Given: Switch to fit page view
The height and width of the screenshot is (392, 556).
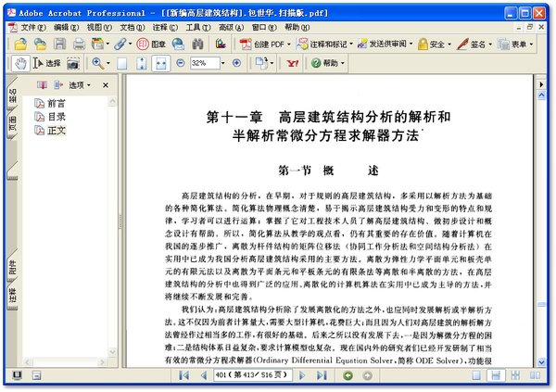Looking at the screenshot, I should coord(141,64).
